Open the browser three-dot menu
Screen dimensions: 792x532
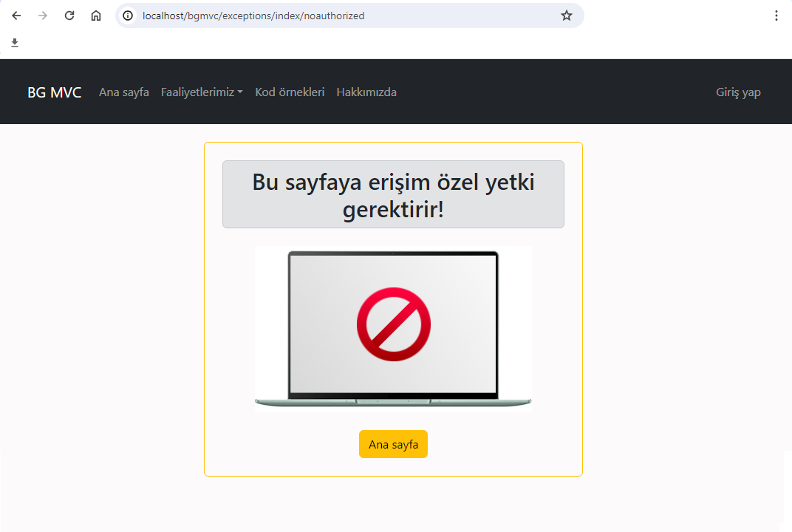coord(776,16)
